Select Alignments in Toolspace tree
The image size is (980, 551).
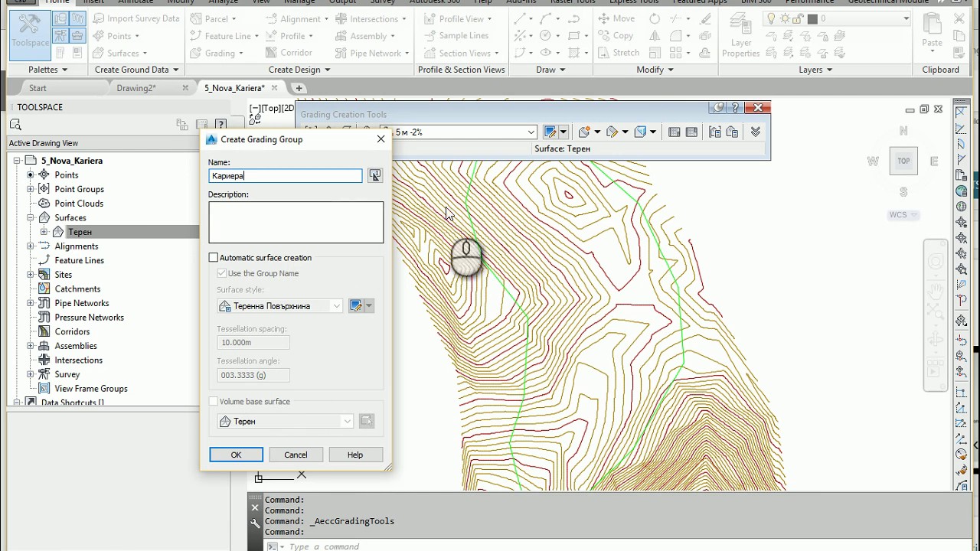[77, 246]
